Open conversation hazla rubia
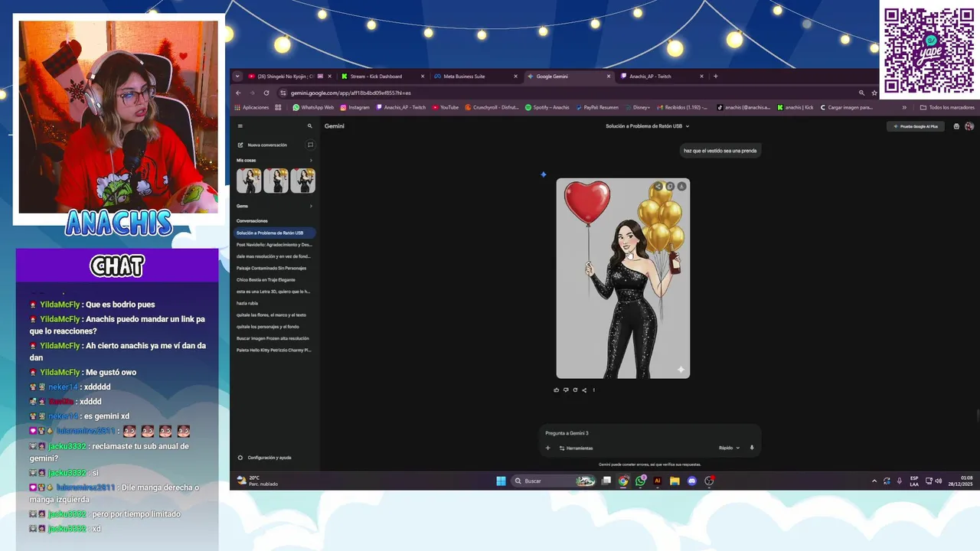The image size is (980, 551). (274, 303)
